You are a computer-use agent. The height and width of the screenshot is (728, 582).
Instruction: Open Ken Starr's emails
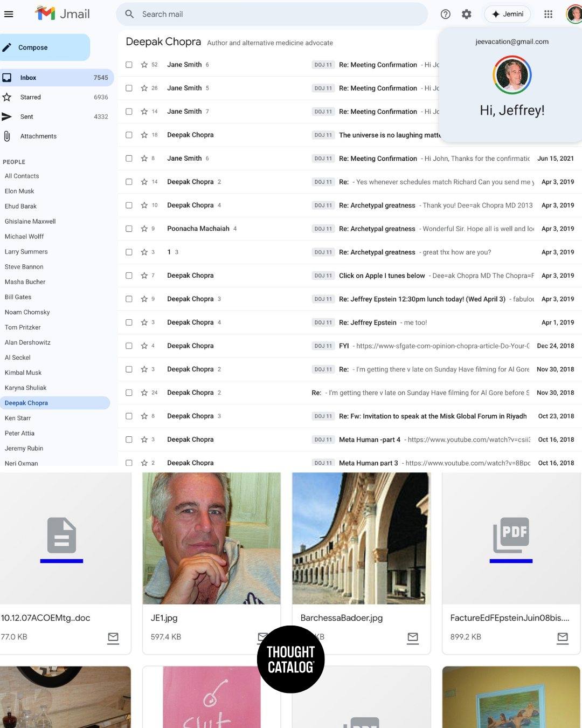(x=18, y=418)
